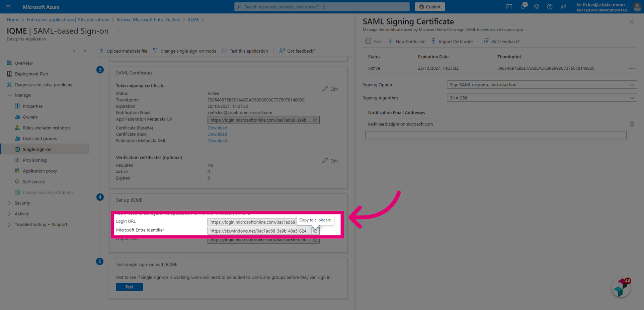Open Properties menu item

point(33,106)
